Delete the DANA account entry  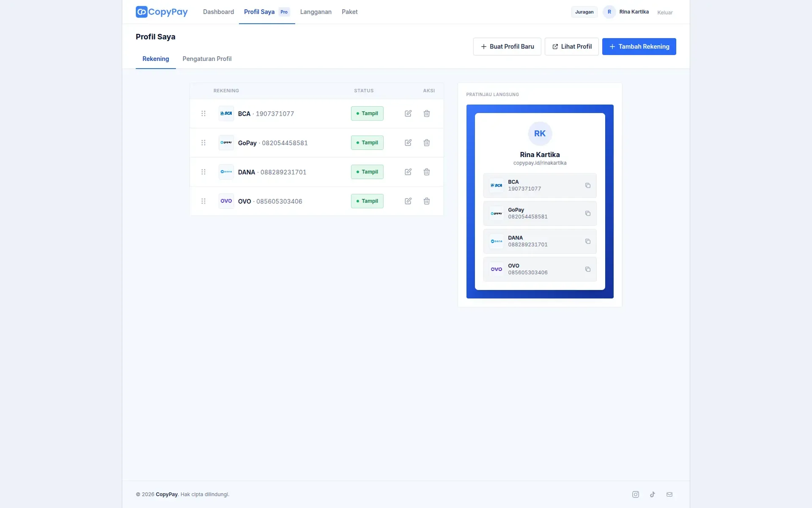[x=427, y=172]
